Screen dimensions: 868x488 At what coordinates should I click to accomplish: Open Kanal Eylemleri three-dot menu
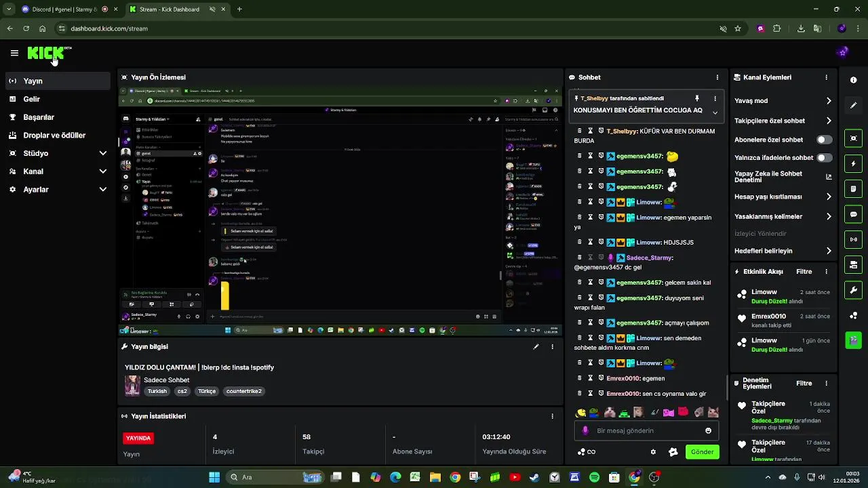826,77
